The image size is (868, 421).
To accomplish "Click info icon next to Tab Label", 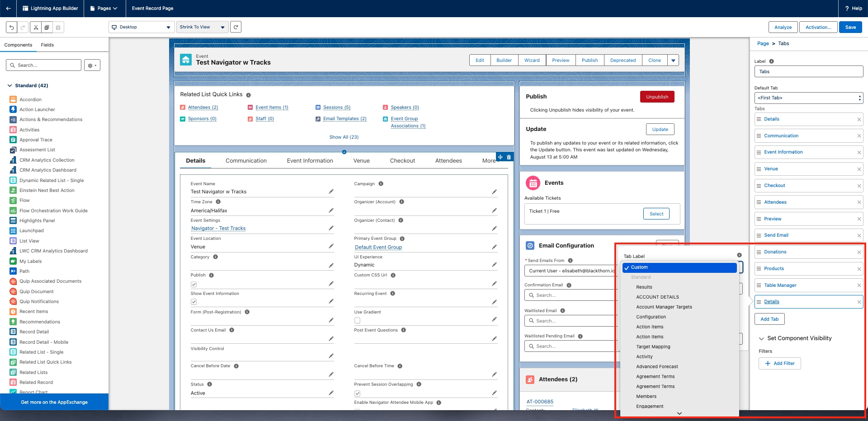I will [x=739, y=255].
